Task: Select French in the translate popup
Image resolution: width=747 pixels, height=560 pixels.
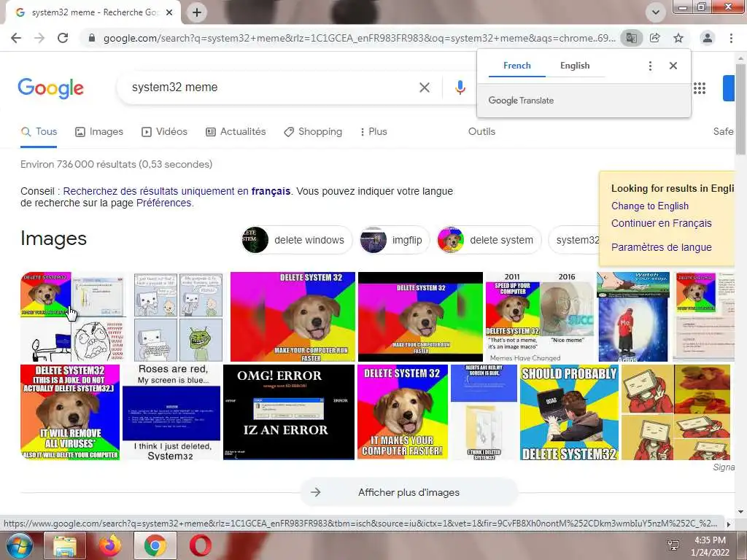Action: pos(517,66)
